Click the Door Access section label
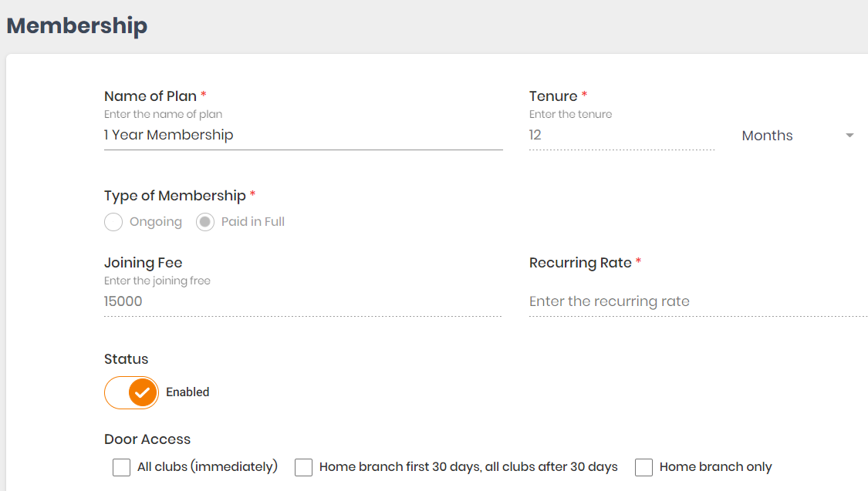Viewport: 868px width, 491px height. point(147,439)
